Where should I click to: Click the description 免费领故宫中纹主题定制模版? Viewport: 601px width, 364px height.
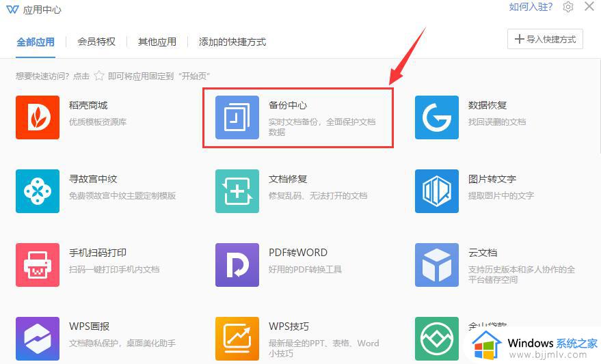coord(122,195)
